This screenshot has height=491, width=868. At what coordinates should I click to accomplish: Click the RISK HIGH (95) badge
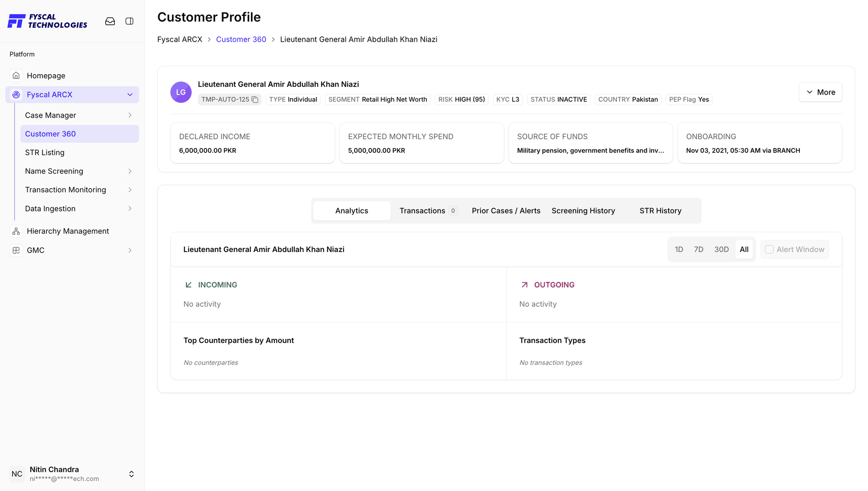tap(462, 100)
